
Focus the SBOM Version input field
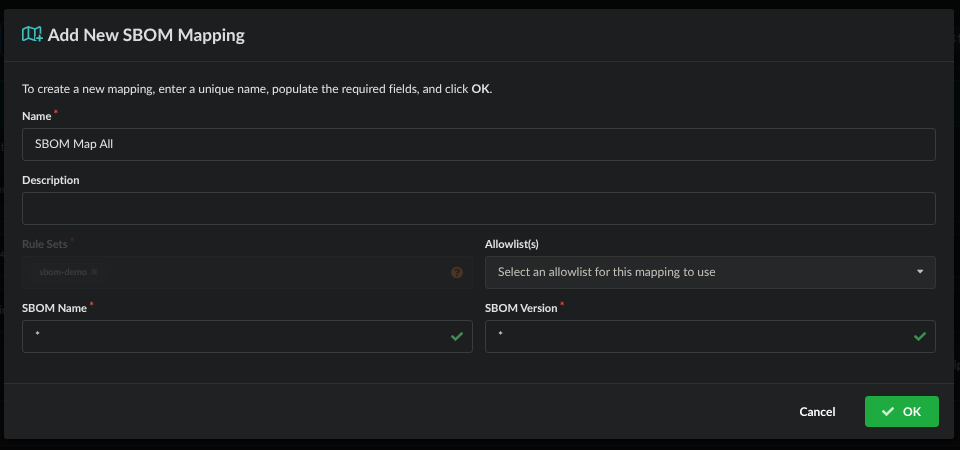coord(698,337)
